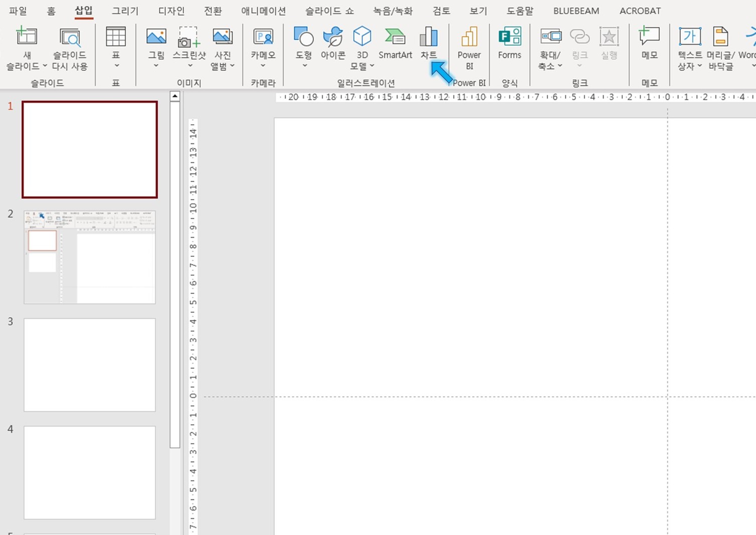Click 슬라이드 다시 사용 (Reuse Slides)
Image resolution: width=756 pixels, height=535 pixels.
[x=70, y=48]
